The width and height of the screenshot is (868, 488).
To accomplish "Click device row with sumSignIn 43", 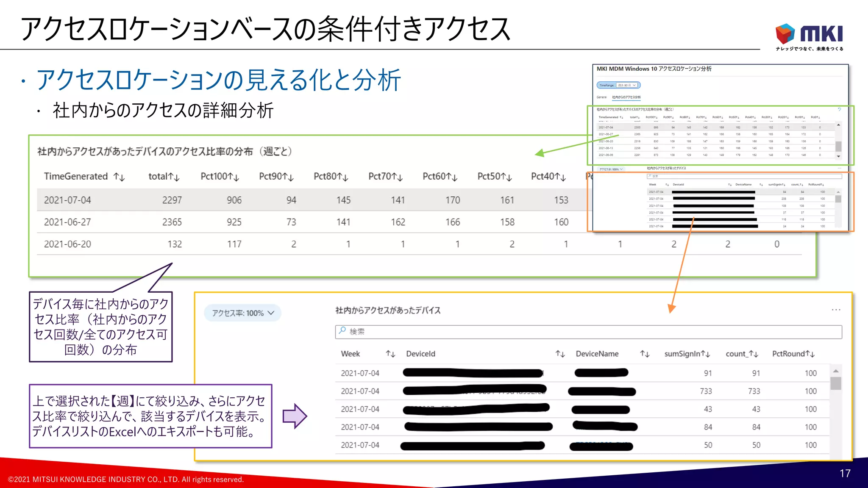I will (582, 409).
